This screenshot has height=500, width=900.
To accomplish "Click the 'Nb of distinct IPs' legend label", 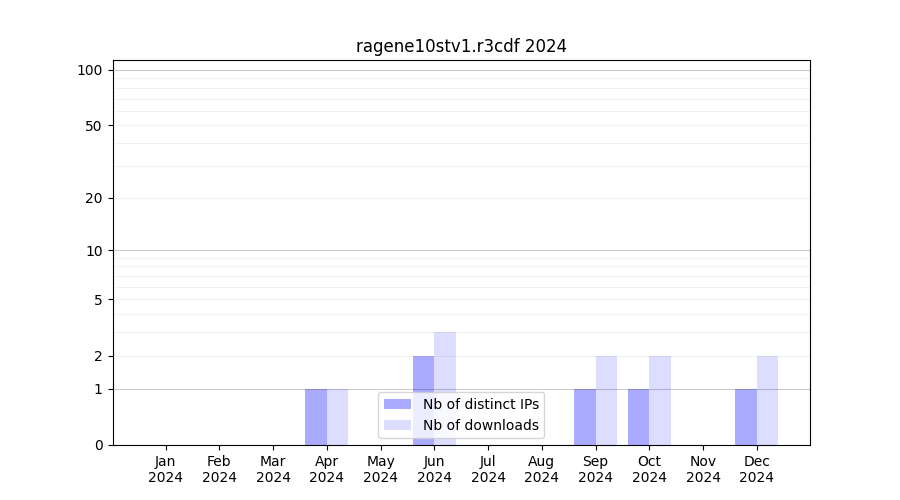I will [480, 404].
